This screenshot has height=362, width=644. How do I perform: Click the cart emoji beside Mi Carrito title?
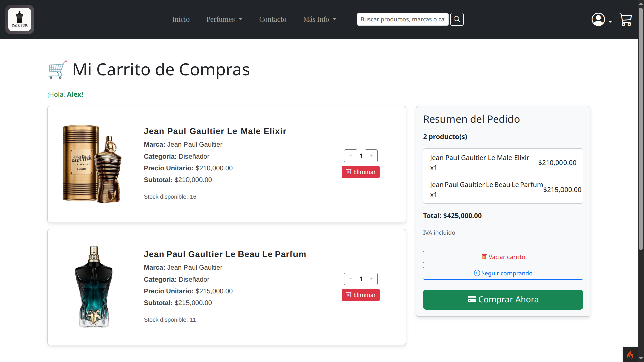tap(58, 70)
